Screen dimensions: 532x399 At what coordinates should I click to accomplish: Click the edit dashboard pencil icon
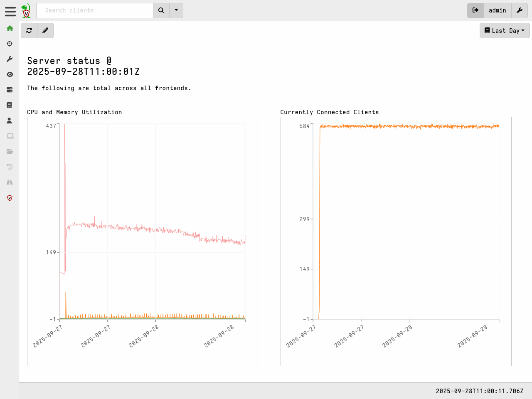45,30
